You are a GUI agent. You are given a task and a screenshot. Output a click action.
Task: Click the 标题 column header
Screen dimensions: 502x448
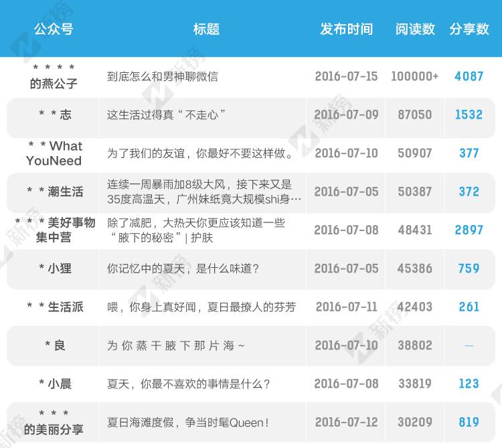click(x=206, y=29)
